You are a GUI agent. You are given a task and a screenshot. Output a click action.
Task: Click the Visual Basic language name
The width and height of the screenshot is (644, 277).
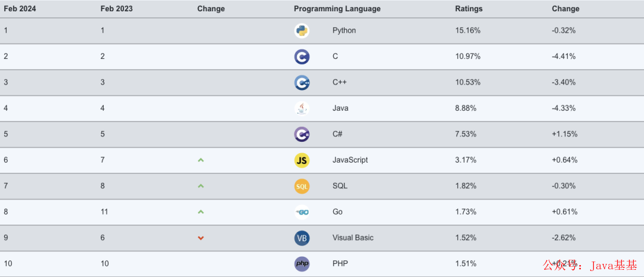pos(353,238)
